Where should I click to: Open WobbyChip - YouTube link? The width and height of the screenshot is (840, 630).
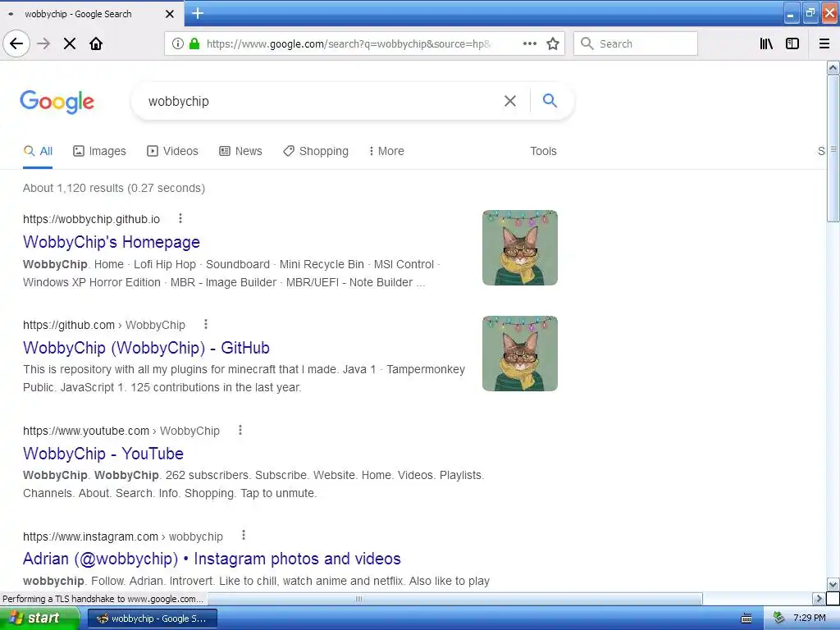pos(103,454)
